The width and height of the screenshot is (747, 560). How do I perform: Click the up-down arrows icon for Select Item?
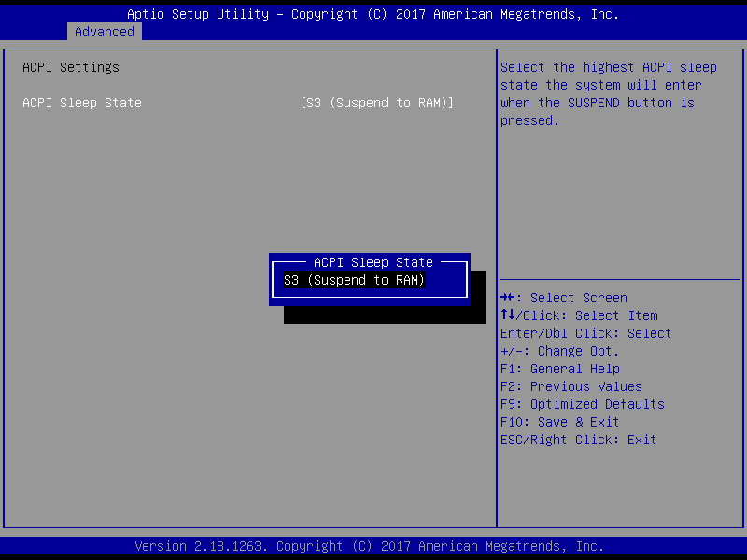point(507,315)
